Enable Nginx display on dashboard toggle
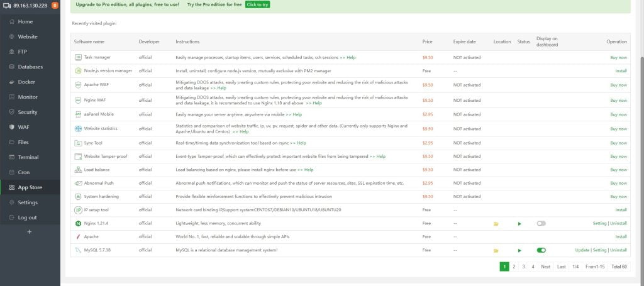The height and width of the screenshot is (286, 644). tap(541, 223)
